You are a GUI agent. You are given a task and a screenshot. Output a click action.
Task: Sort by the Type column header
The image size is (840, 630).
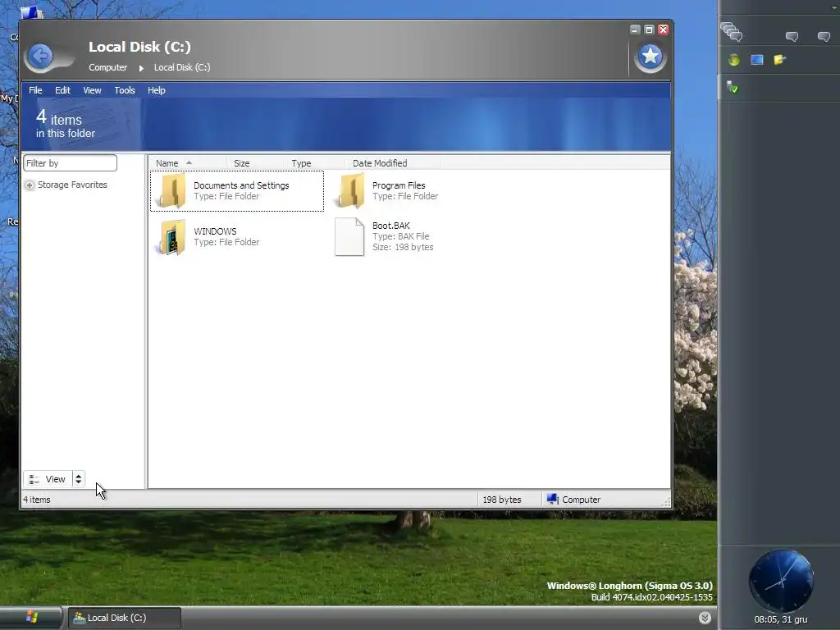click(313, 163)
